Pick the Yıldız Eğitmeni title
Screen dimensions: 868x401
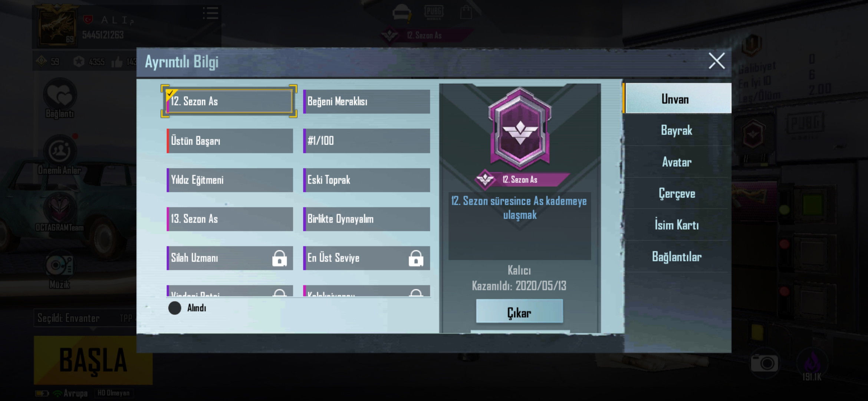[x=229, y=180]
